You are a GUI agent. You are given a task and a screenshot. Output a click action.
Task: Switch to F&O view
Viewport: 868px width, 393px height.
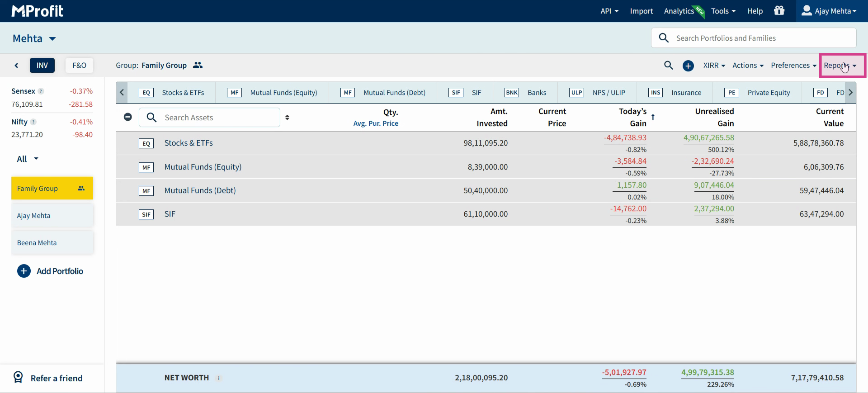79,65
